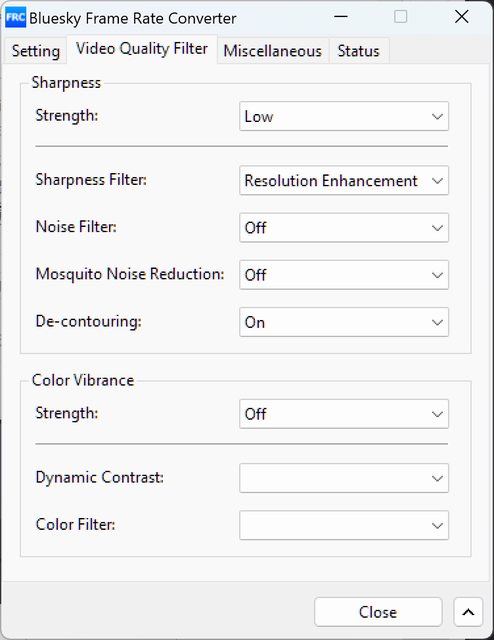
Task: Expand the Dynamic Contrast dropdown
Action: [344, 478]
